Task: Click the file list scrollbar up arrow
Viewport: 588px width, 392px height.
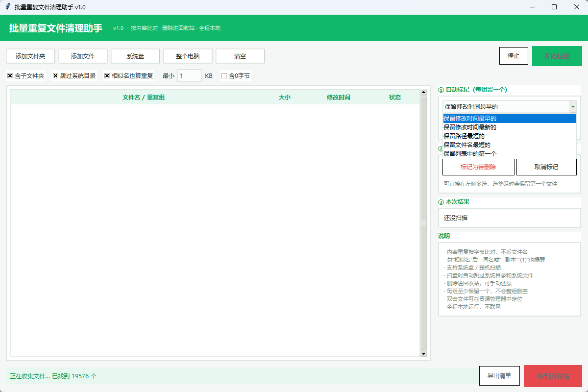Action: 424,92
